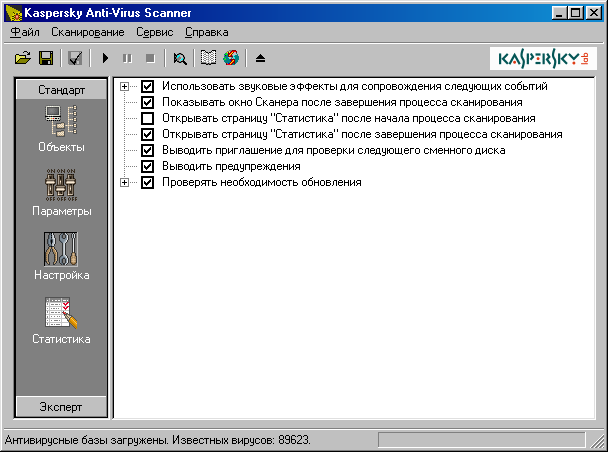This screenshot has height=452, width=608.
Task: Click the empty status bar progress field
Action: click(482, 440)
